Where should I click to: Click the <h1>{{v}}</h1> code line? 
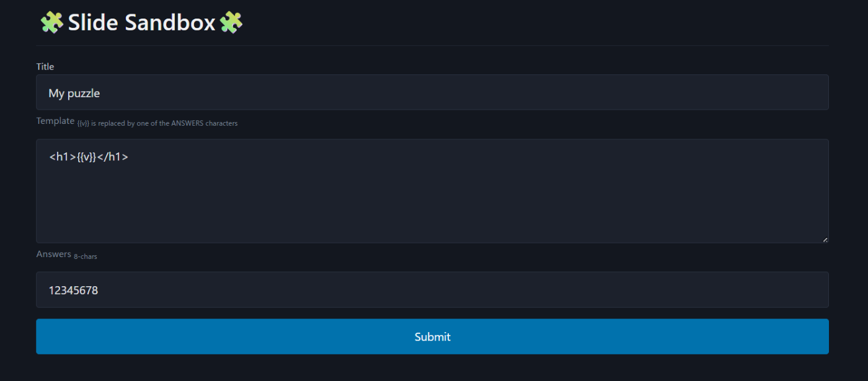point(89,157)
